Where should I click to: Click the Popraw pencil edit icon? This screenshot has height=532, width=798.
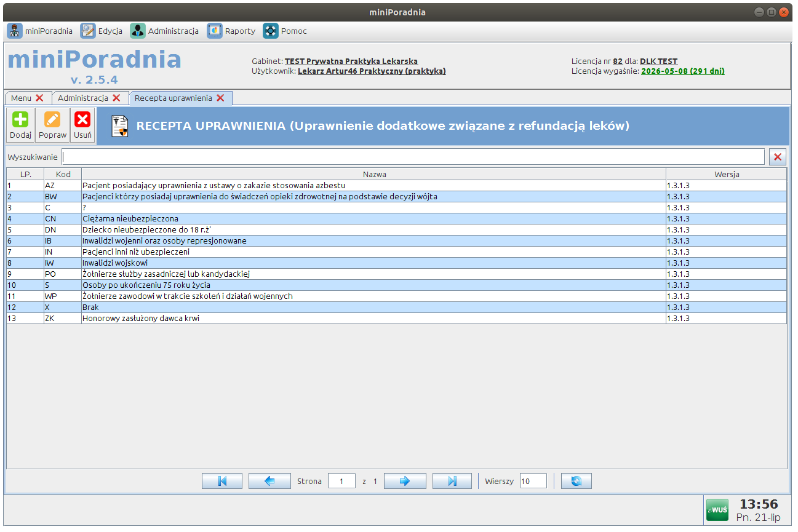pos(52,120)
